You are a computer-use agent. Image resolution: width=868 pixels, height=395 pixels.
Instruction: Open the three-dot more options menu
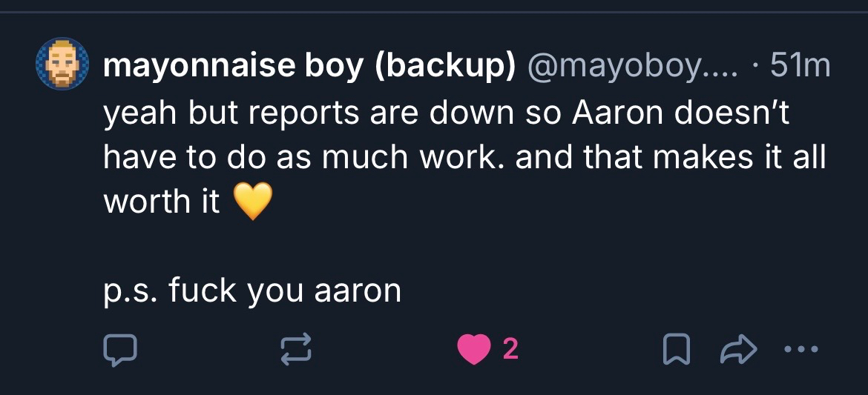point(800,349)
